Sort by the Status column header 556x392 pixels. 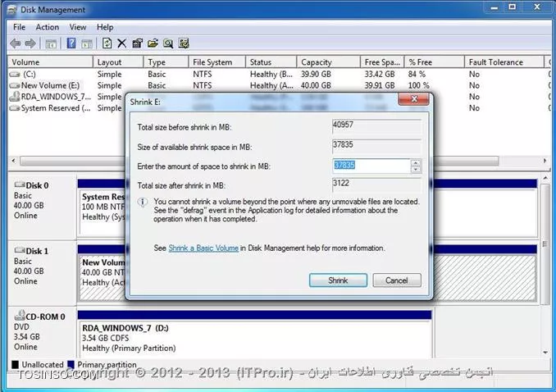(x=271, y=62)
